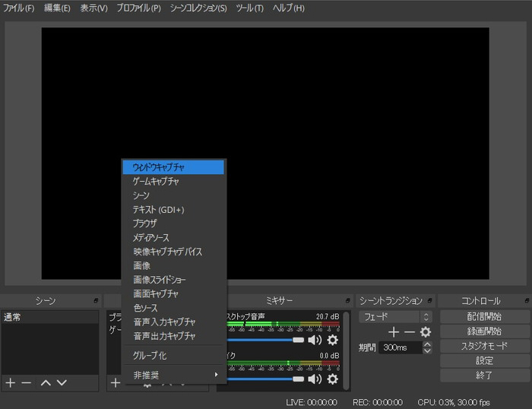Move scene up with the up arrow
The image size is (532, 409).
click(x=46, y=383)
